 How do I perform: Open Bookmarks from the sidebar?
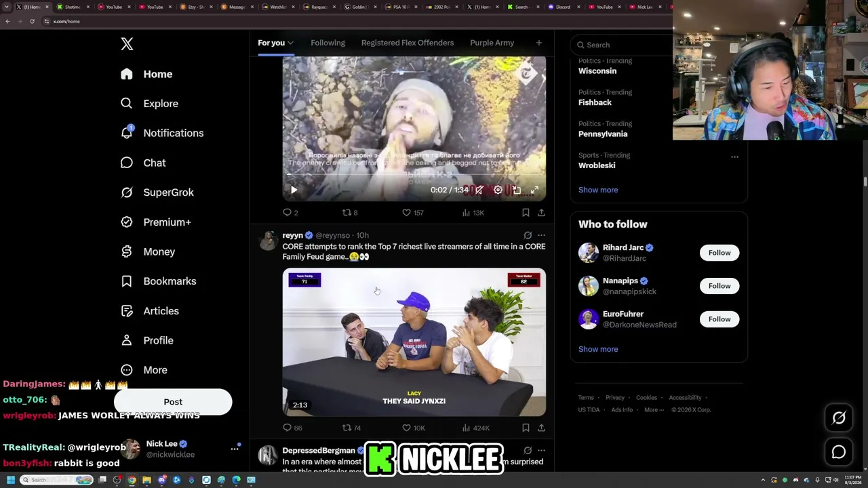159,281
